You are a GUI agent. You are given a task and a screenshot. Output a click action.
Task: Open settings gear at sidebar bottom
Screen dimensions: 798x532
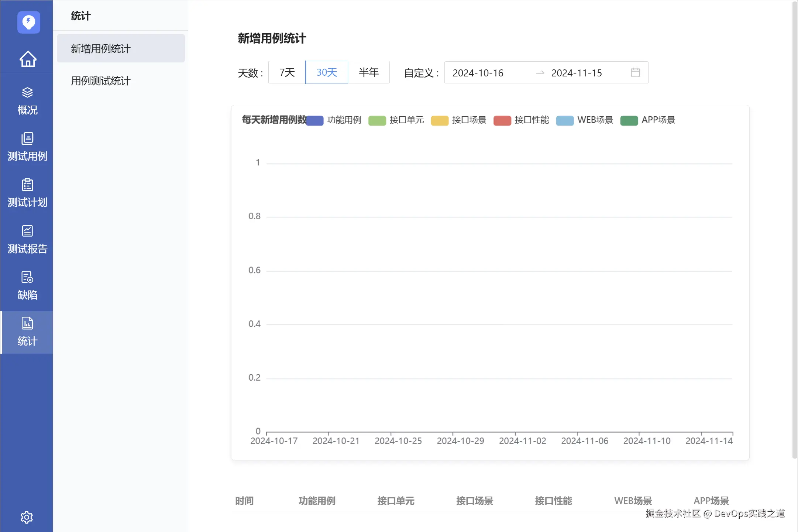click(27, 517)
